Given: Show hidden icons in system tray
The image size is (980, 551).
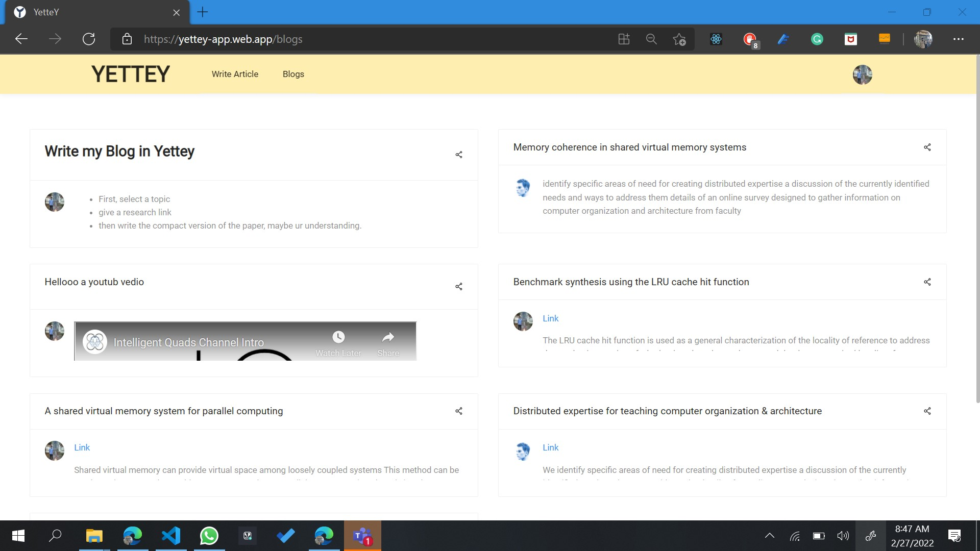Looking at the screenshot, I should click(769, 536).
